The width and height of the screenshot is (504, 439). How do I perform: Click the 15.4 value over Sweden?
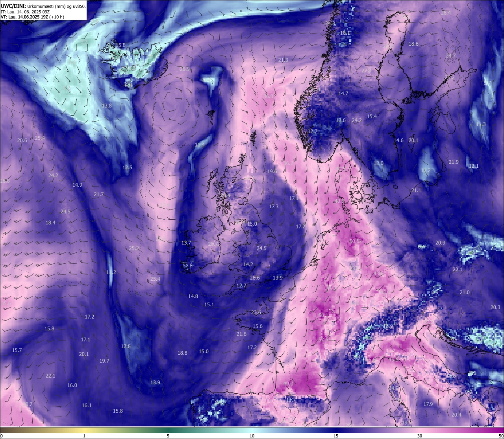[x=372, y=116]
